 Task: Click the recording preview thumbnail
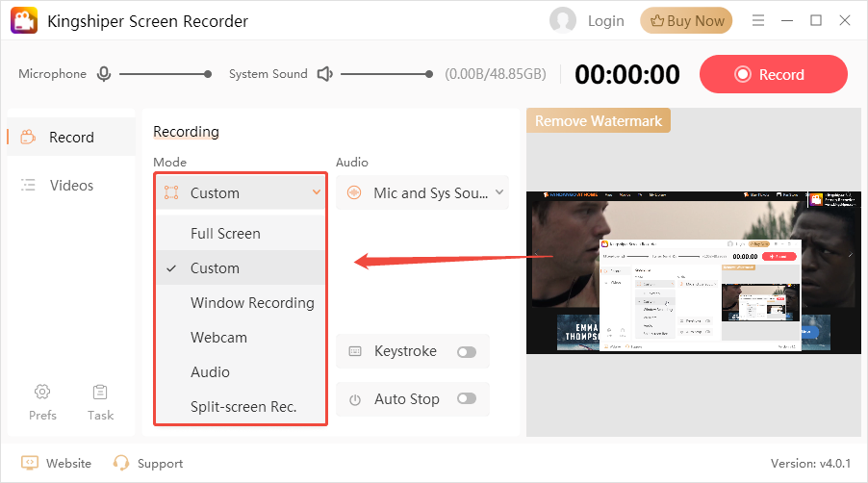[x=694, y=272]
